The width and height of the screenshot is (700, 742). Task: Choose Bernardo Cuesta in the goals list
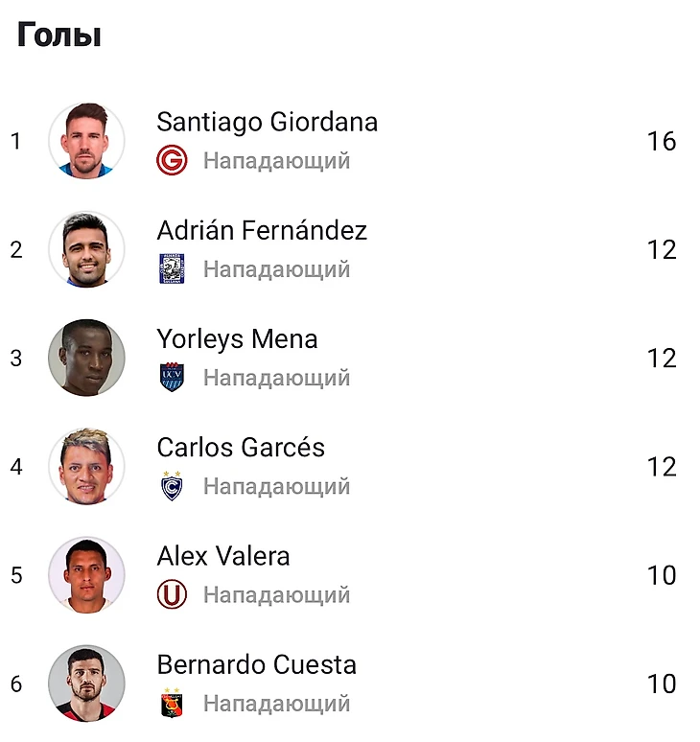256,664
